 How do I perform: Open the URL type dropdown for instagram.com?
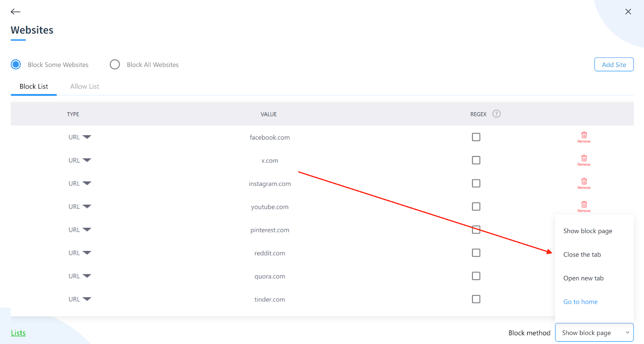click(80, 183)
